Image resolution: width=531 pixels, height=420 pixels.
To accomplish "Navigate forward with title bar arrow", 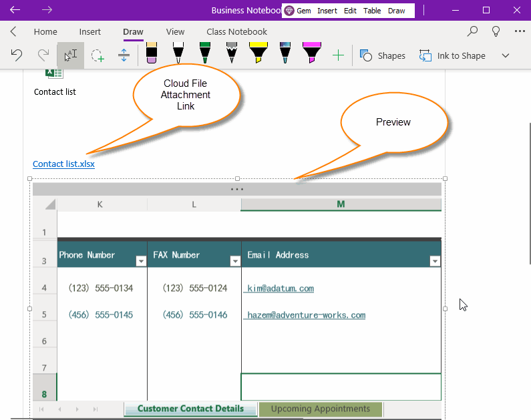I will point(47,10).
